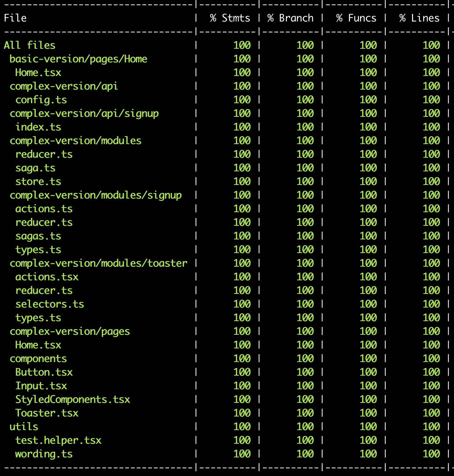Image resolution: width=454 pixels, height=476 pixels.
Task: Click the % Stmts value for store.ts
Action: (242, 181)
